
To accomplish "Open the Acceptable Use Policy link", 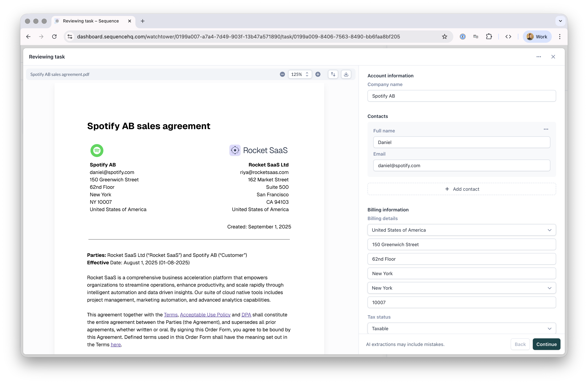I will [x=205, y=314].
